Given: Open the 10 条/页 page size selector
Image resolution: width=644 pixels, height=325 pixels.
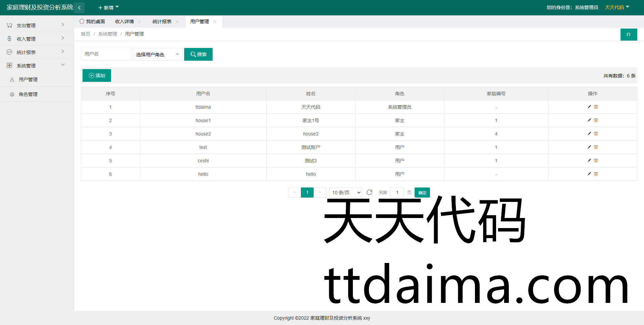Looking at the screenshot, I should click(x=345, y=193).
